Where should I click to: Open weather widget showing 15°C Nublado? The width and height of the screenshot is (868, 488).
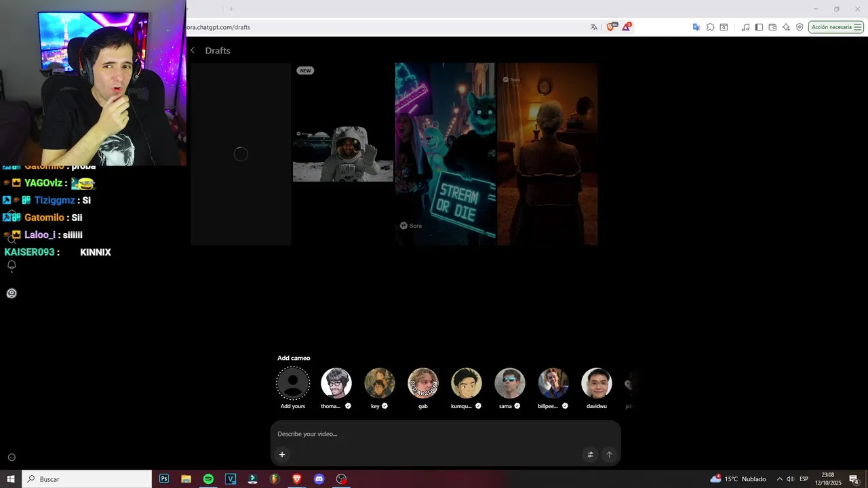[738, 479]
